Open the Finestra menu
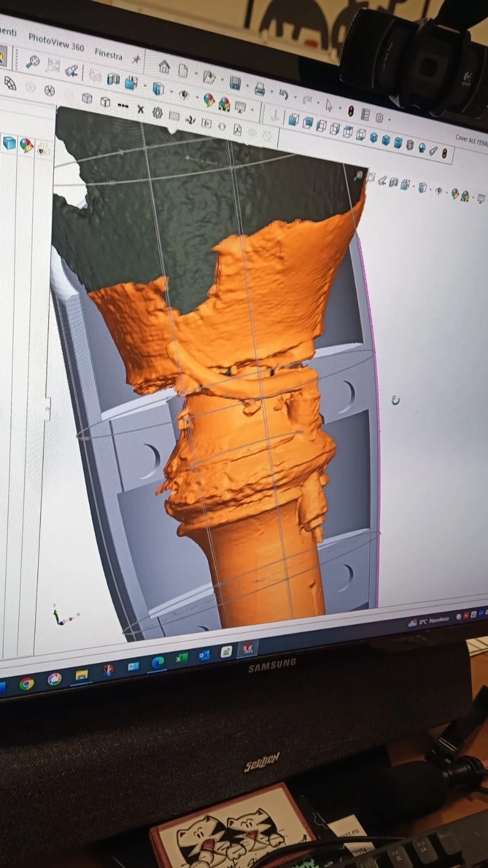Screen dimensions: 488x868 click(109, 54)
